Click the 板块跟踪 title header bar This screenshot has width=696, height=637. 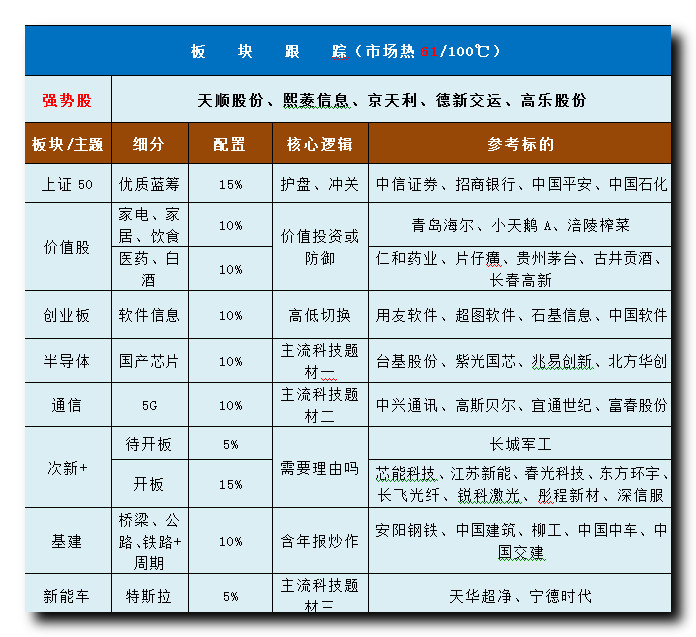click(x=346, y=51)
